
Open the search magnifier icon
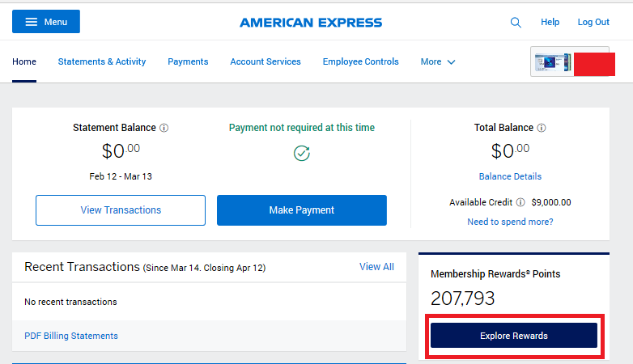click(x=516, y=23)
